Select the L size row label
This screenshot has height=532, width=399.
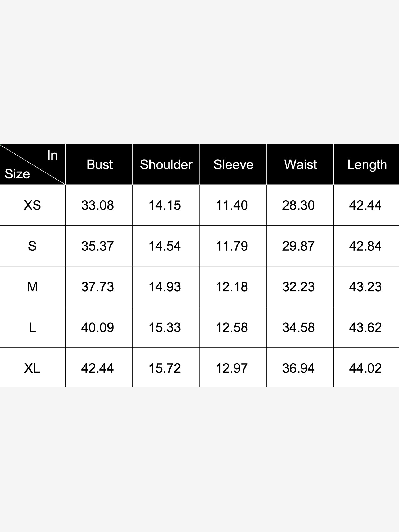point(32,327)
